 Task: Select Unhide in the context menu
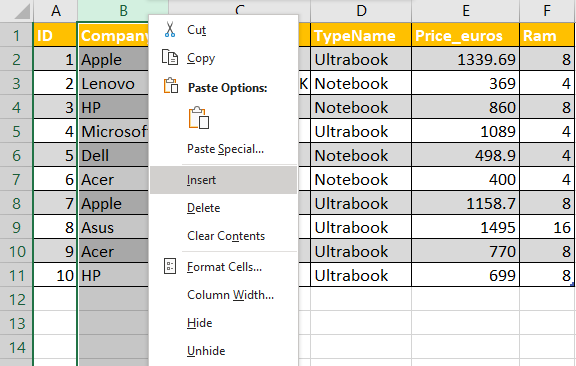coord(223,351)
